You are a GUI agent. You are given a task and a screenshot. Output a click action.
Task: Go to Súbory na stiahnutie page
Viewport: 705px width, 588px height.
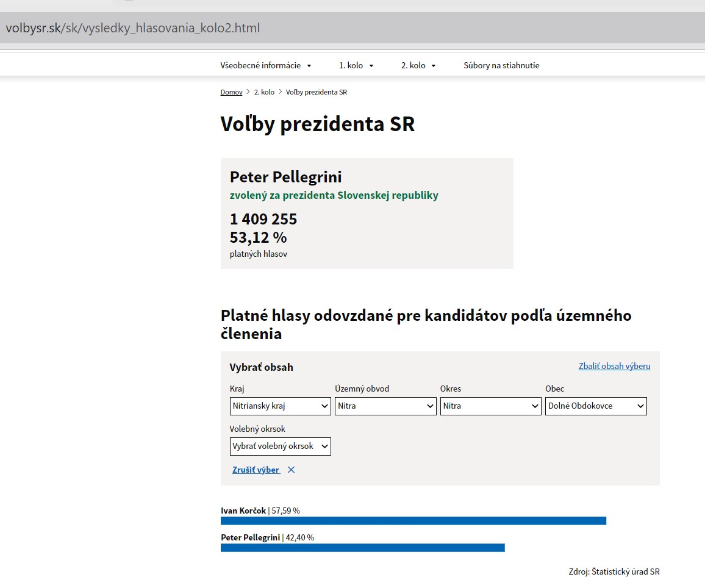click(x=501, y=65)
